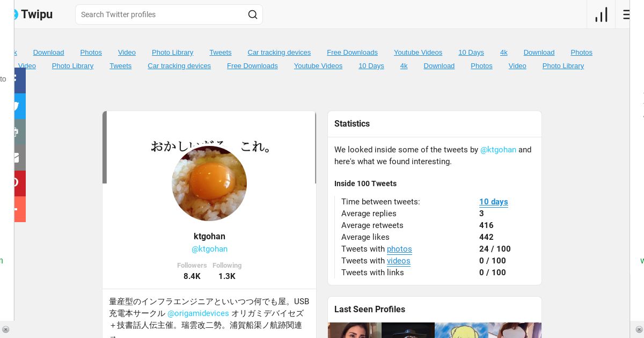Viewport: 644px width, 338px height.
Task: Click '4k' in the upper link row
Action: click(x=504, y=53)
